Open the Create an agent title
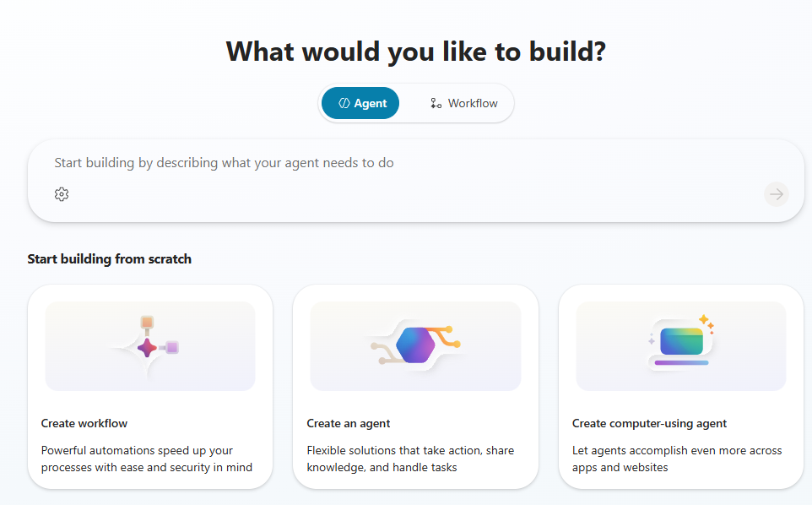This screenshot has width=812, height=505. point(348,423)
